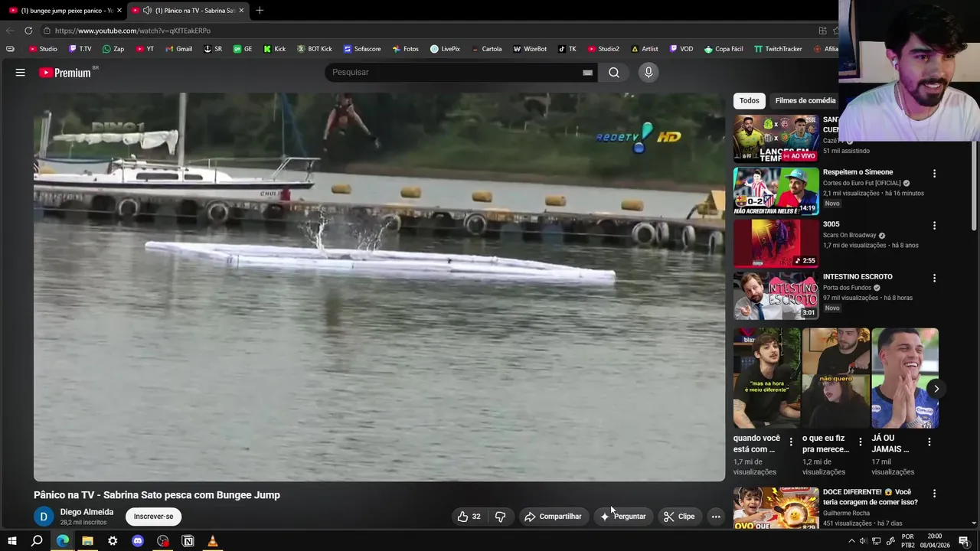Open the Windows Start menu
980x551 pixels.
[12, 541]
